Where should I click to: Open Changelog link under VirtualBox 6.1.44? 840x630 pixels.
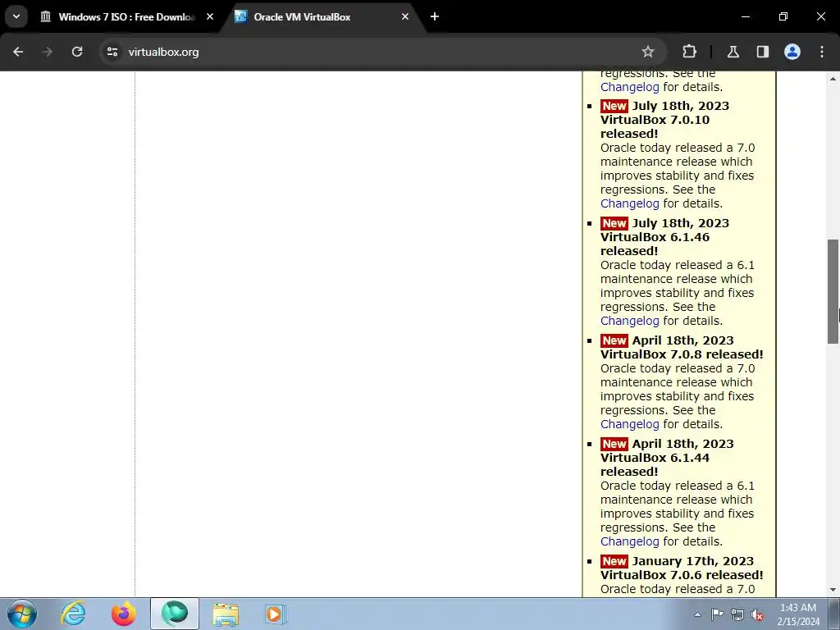click(629, 541)
